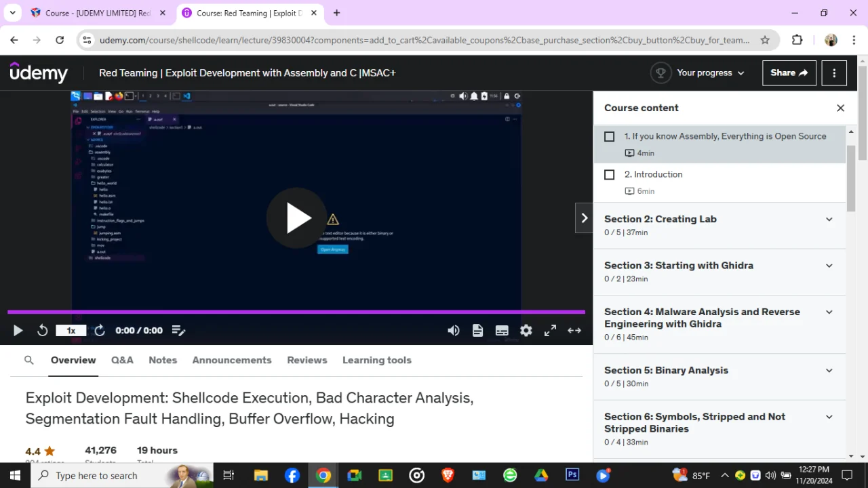This screenshot has width=868, height=488.
Task: Click the URL address bar
Action: point(425,40)
